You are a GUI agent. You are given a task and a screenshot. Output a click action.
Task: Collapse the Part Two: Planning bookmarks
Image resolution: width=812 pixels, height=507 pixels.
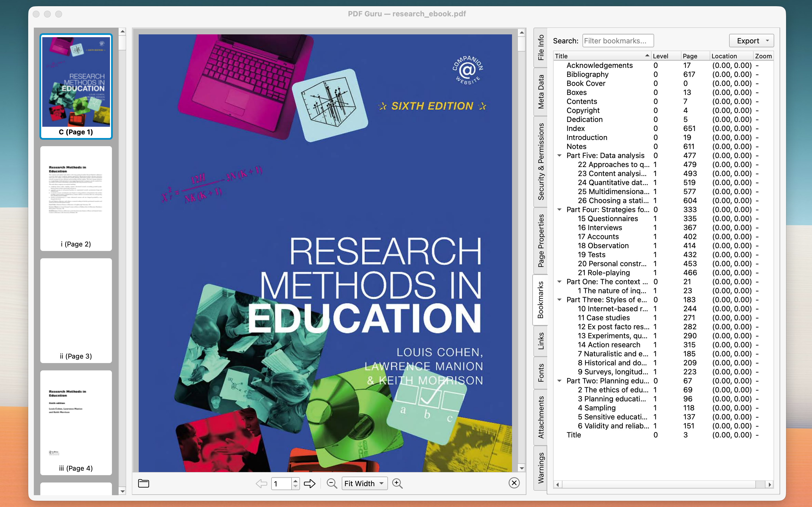[x=559, y=381]
